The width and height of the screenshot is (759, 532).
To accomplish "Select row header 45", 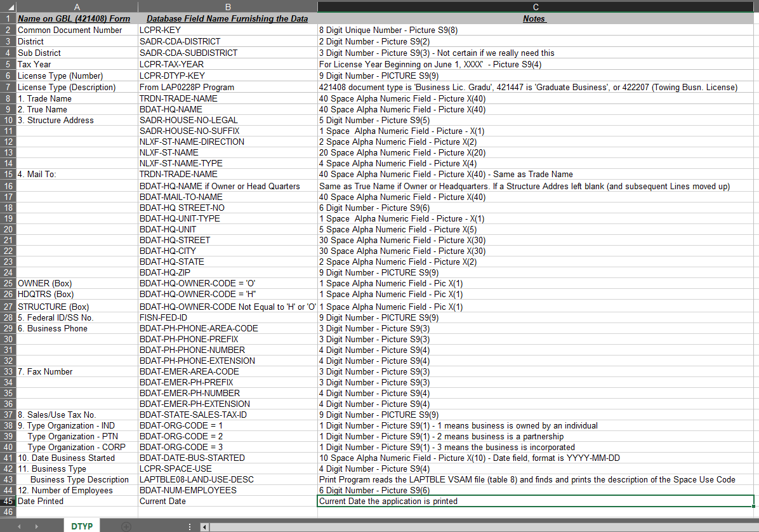I will (8, 501).
